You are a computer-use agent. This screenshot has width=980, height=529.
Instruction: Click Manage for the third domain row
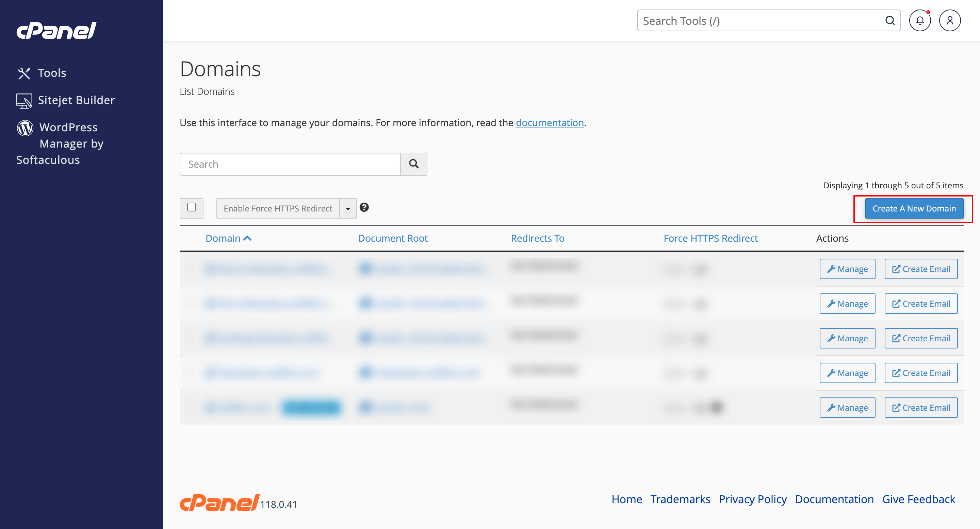click(847, 338)
